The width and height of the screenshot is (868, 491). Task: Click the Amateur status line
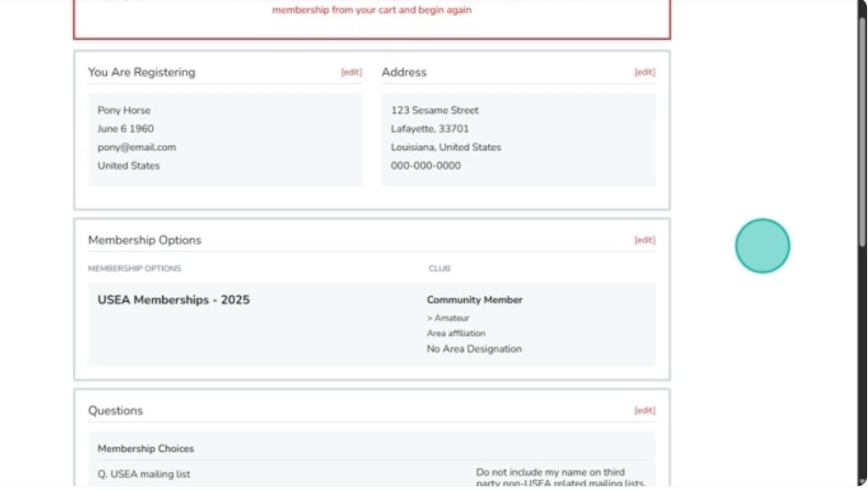pos(451,318)
